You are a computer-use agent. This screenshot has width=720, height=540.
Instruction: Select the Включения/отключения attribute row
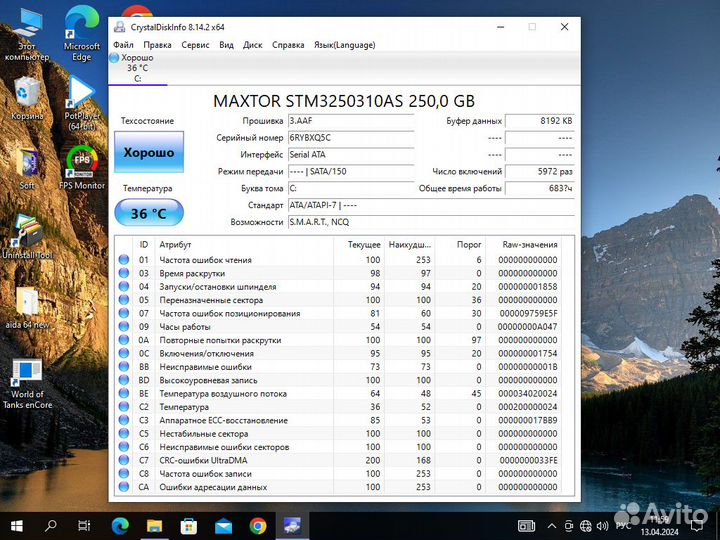pyautogui.click(x=338, y=353)
